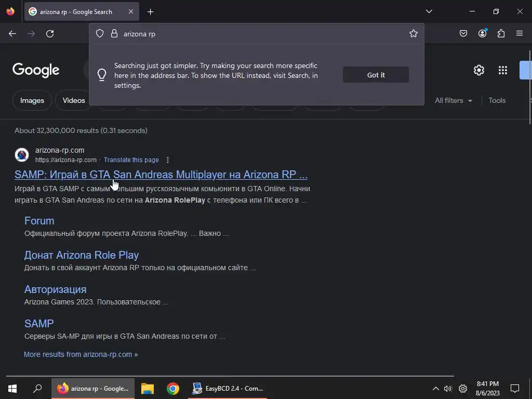Viewport: 532px width, 399px height.
Task: Click the Firefox logo left of the tab strip
Action: pos(10,11)
